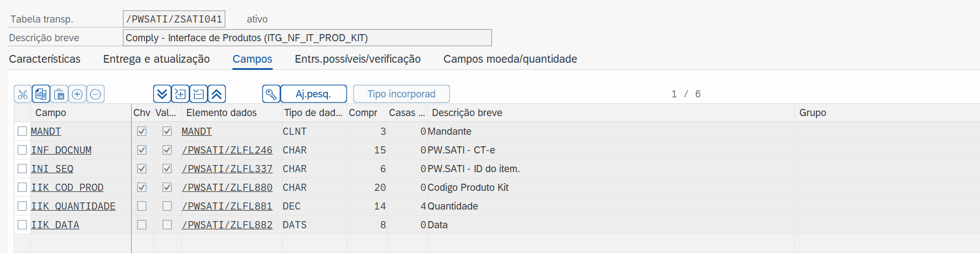Image resolution: width=980 pixels, height=253 pixels.
Task: Collapse all with double up chevron
Action: pyautogui.click(x=216, y=94)
